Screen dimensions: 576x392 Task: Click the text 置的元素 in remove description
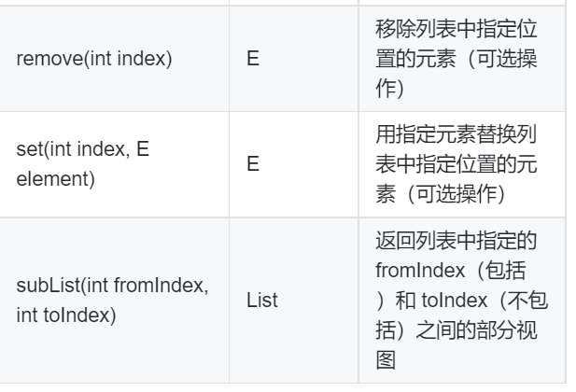pos(415,59)
